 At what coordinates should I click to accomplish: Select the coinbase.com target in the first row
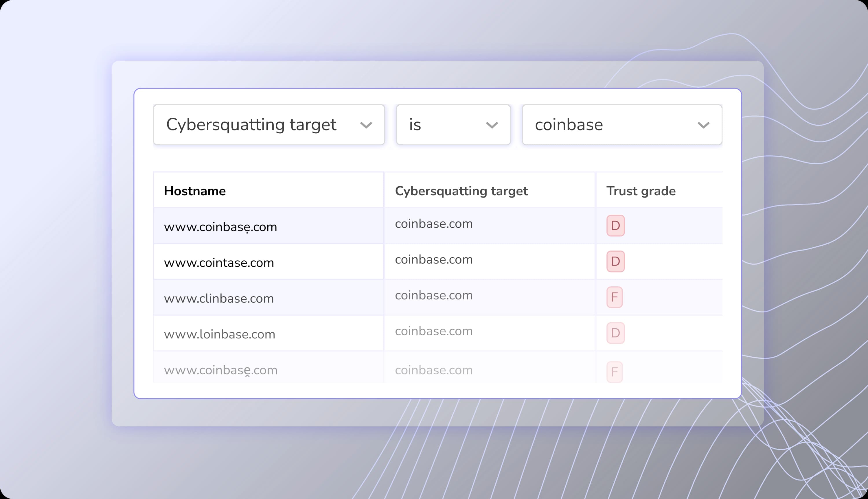pyautogui.click(x=433, y=223)
